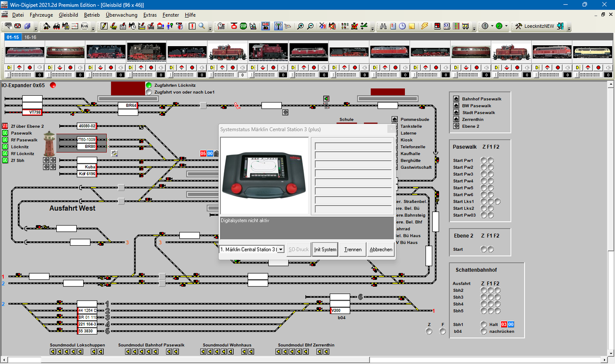
Task: Expand toolbar overflow after the search magnifier icon
Action: (x=210, y=28)
